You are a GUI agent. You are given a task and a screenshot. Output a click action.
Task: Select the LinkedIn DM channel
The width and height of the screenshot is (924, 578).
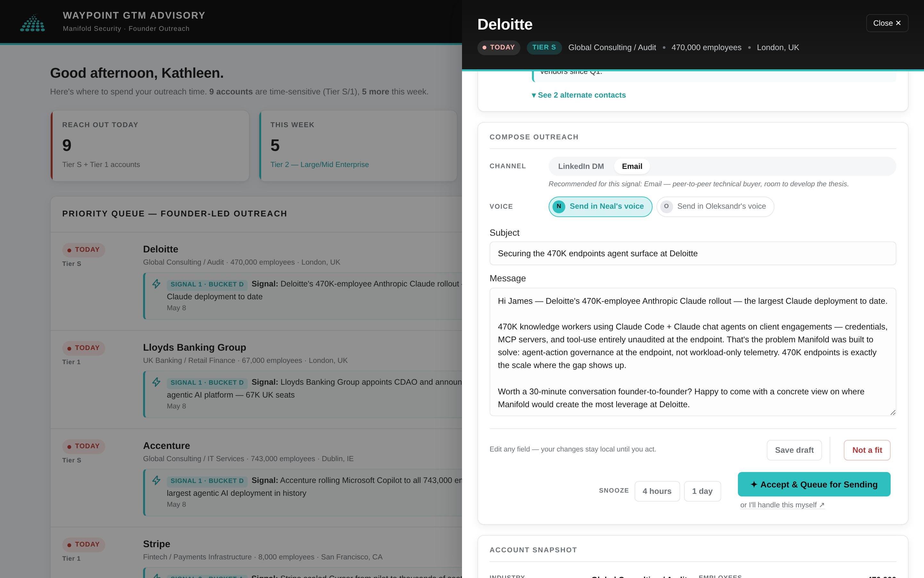tap(581, 166)
